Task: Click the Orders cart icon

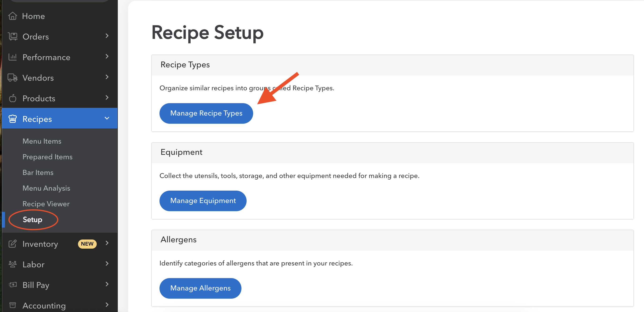Action: [x=12, y=37]
